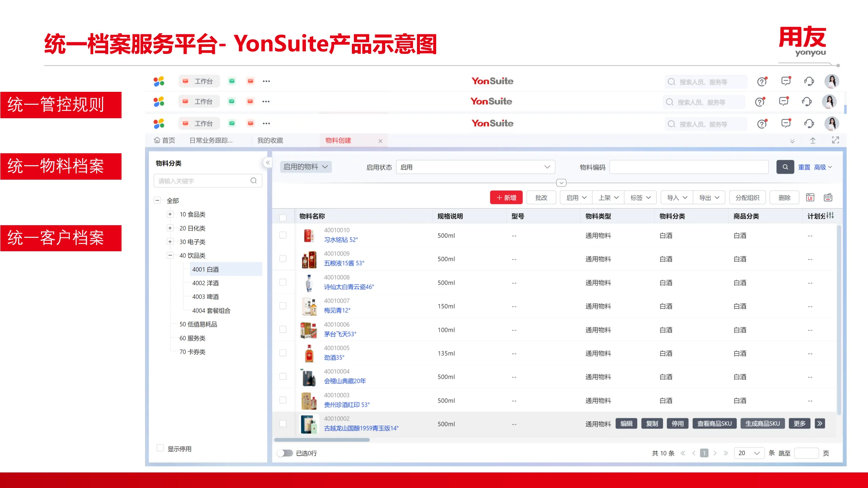Viewport: 868px width, 488px height.
Task: Close the 物料创建 tab
Action: (x=380, y=141)
